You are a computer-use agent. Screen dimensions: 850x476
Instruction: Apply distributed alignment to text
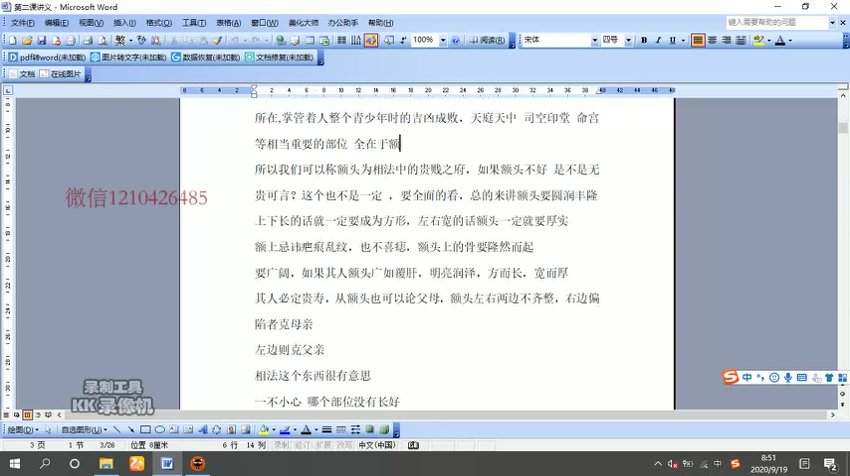[740, 40]
